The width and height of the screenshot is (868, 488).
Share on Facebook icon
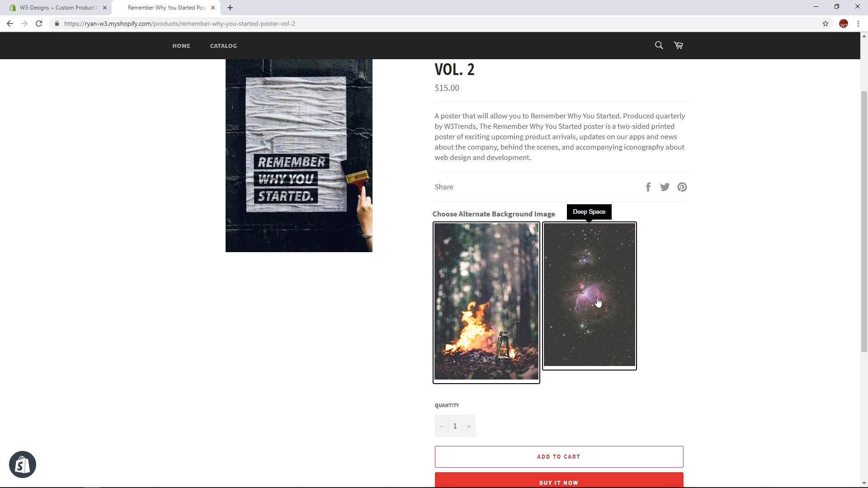tap(648, 187)
